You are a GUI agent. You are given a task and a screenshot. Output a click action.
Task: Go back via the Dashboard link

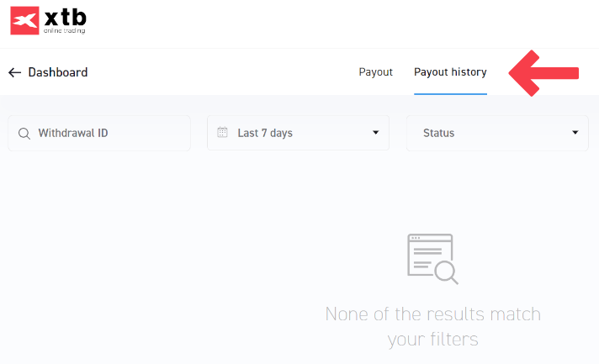pyautogui.click(x=57, y=72)
